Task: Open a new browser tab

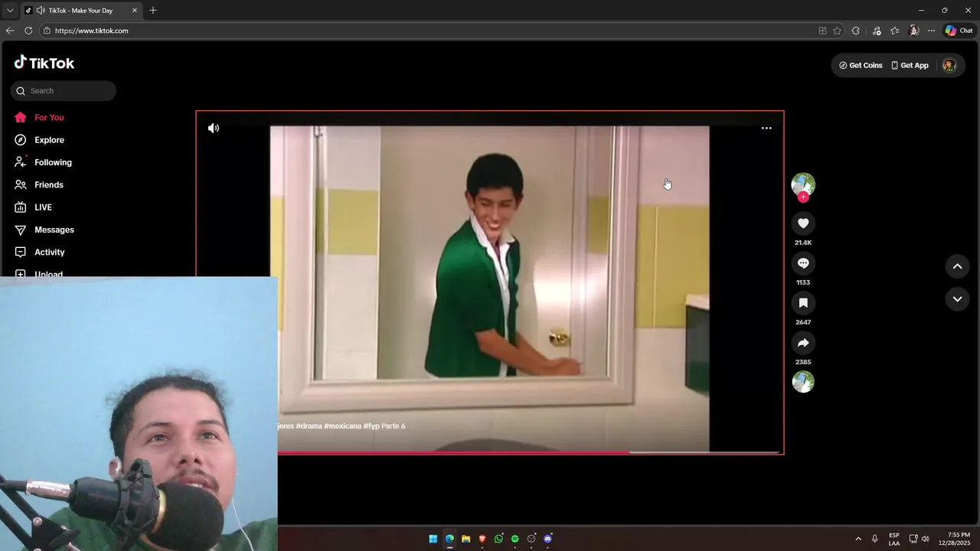Action: [153, 11]
